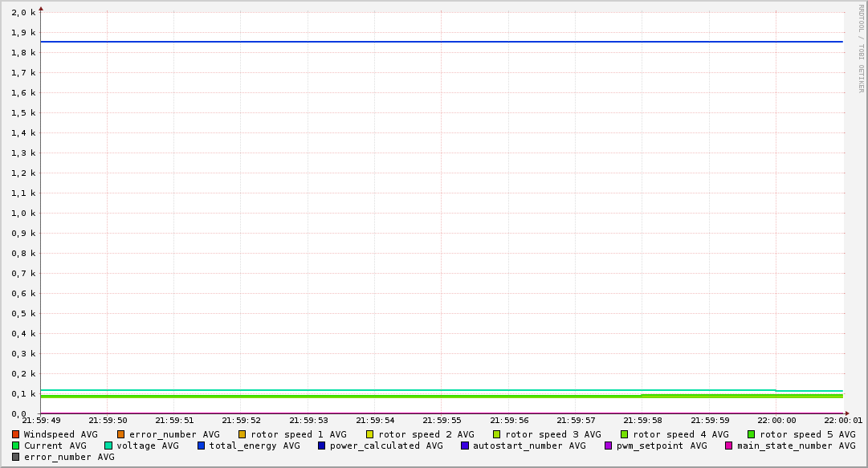Click the power_calculated AVG legend swatch
The width and height of the screenshot is (868, 468).
pyautogui.click(x=322, y=446)
